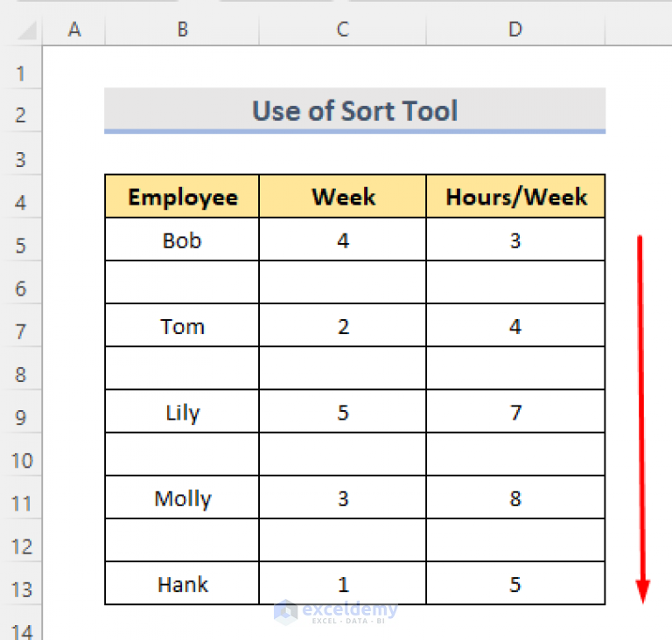This screenshot has height=640, width=672.
Task: Click the Employee header cell
Action: click(x=182, y=197)
